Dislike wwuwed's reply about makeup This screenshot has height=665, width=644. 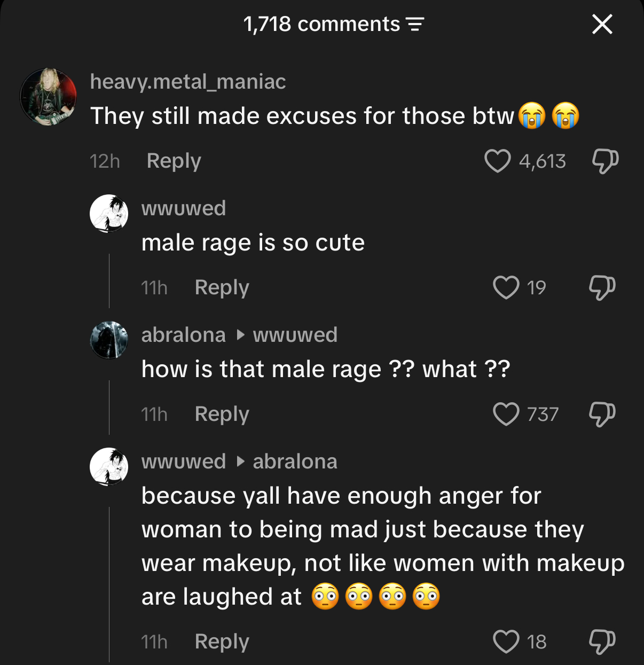pos(602,641)
